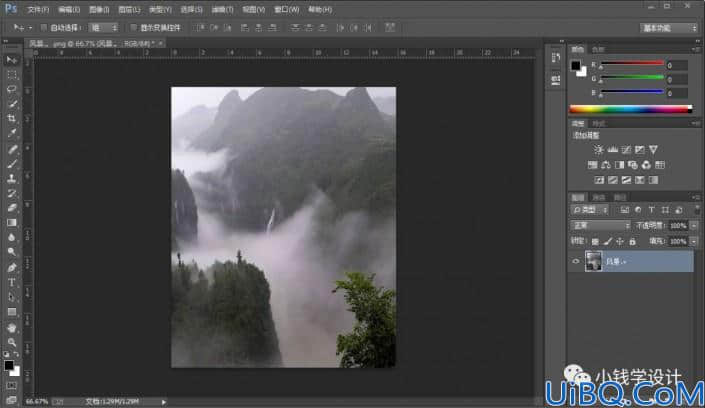Viewport: 705px width, 408px height.
Task: Add an Invert adjustment layer
Action: pos(599,180)
